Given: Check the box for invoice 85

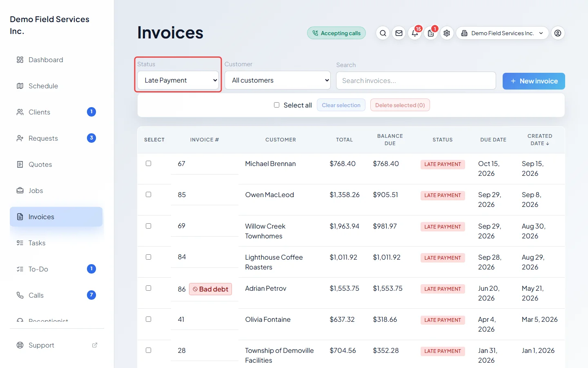Looking at the screenshot, I should (x=149, y=195).
